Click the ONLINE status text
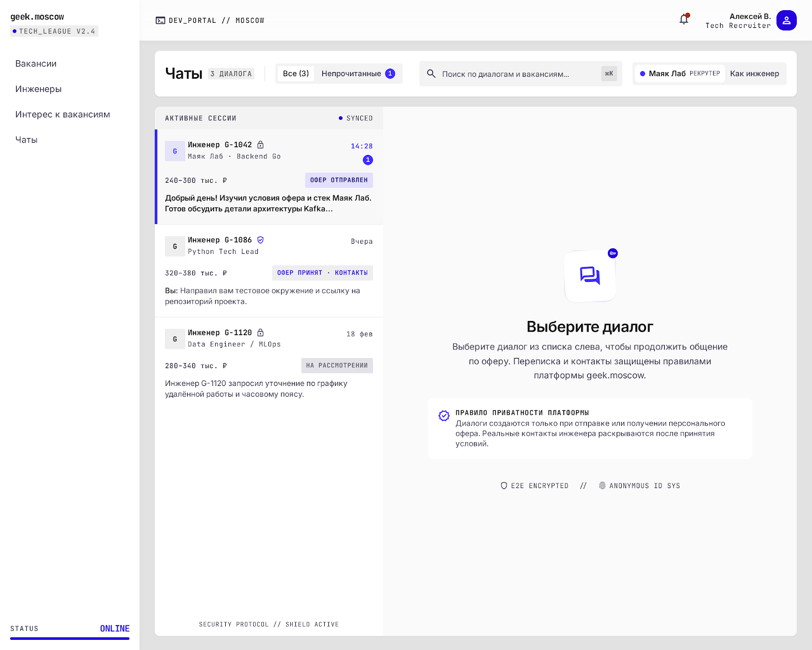The height and width of the screenshot is (650, 812). tap(115, 629)
